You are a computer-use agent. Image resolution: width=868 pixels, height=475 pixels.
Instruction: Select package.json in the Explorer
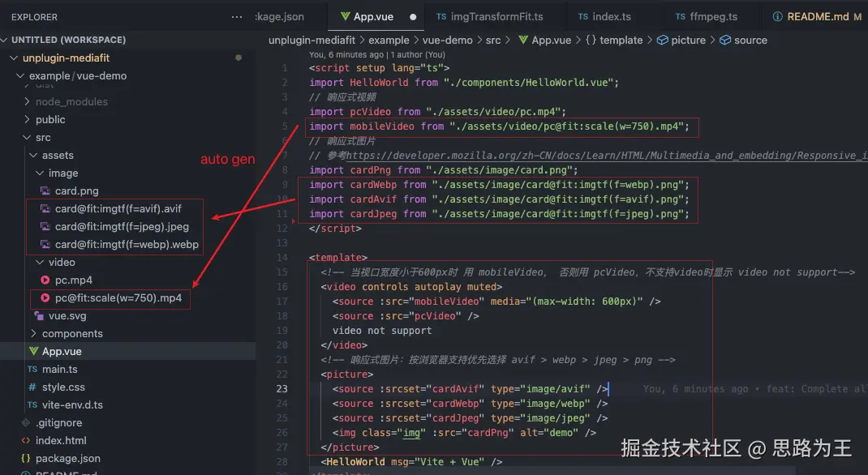coord(70,458)
